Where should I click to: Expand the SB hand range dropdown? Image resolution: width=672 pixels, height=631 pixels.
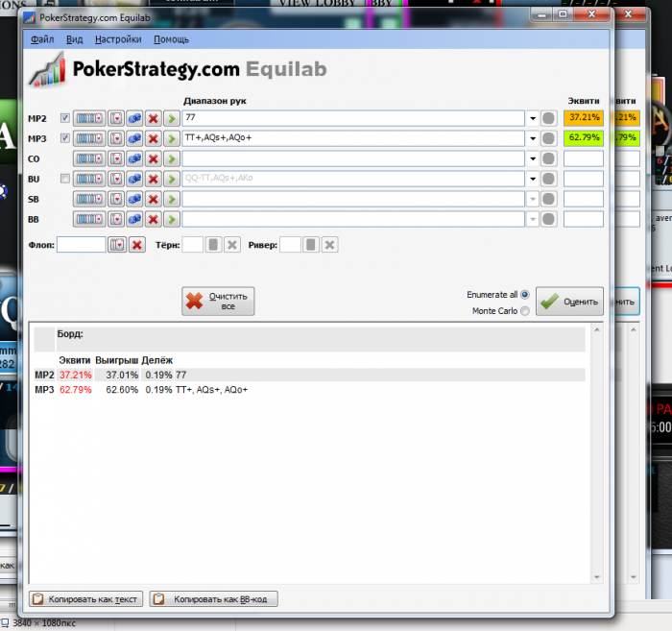click(533, 199)
